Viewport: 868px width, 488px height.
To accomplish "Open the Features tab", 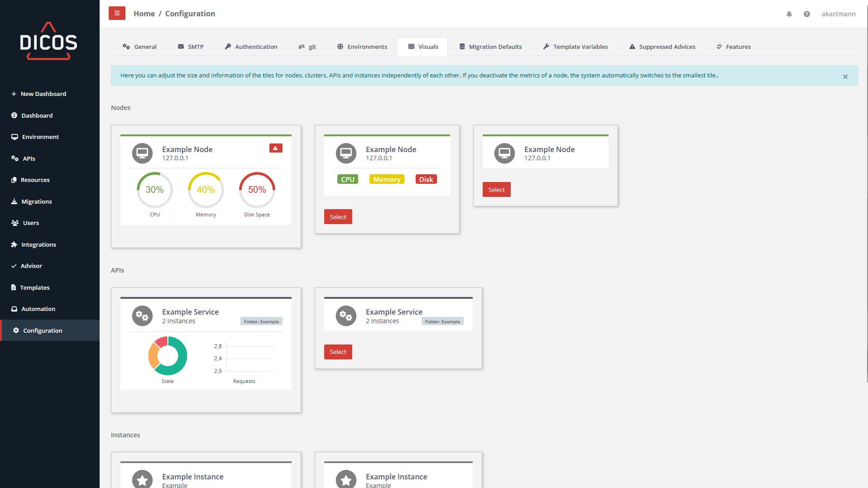I will [x=734, y=47].
